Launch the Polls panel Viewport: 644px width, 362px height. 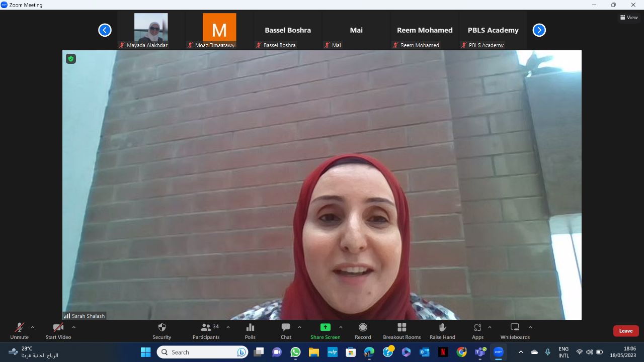[x=250, y=331]
